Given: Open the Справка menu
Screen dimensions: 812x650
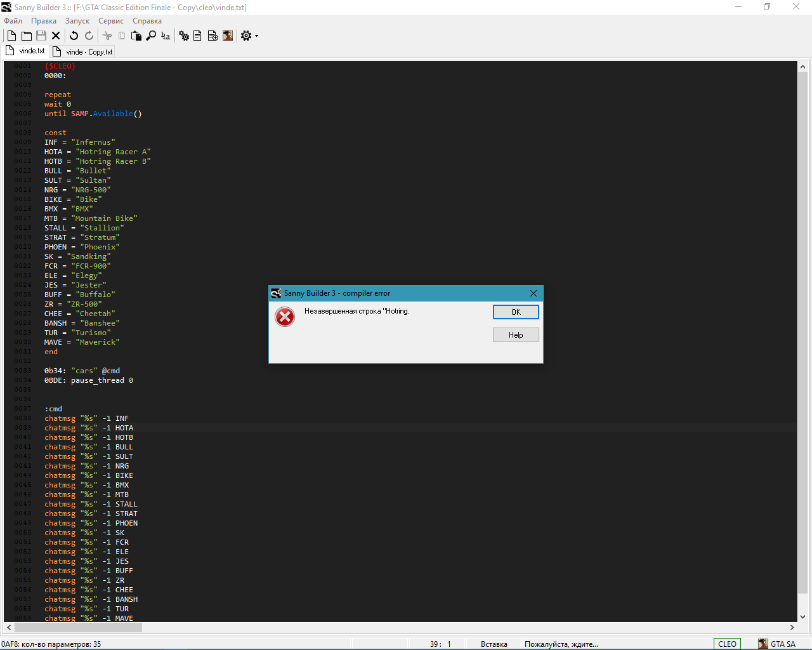Looking at the screenshot, I should point(147,21).
